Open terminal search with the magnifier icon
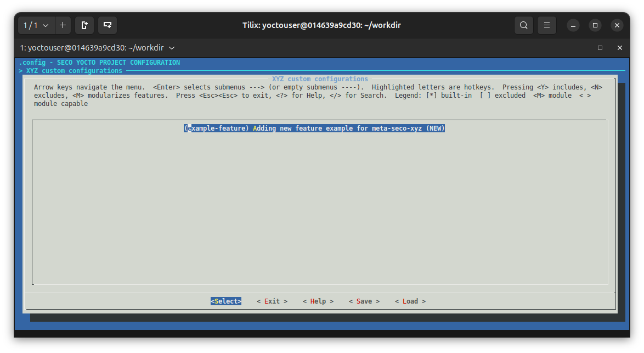Viewport: 644px width, 353px height. point(523,25)
